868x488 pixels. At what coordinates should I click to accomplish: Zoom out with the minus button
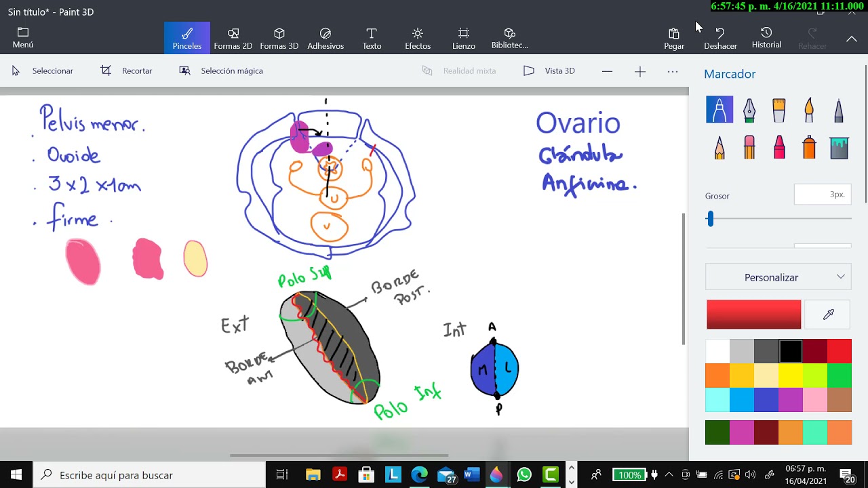coord(607,71)
